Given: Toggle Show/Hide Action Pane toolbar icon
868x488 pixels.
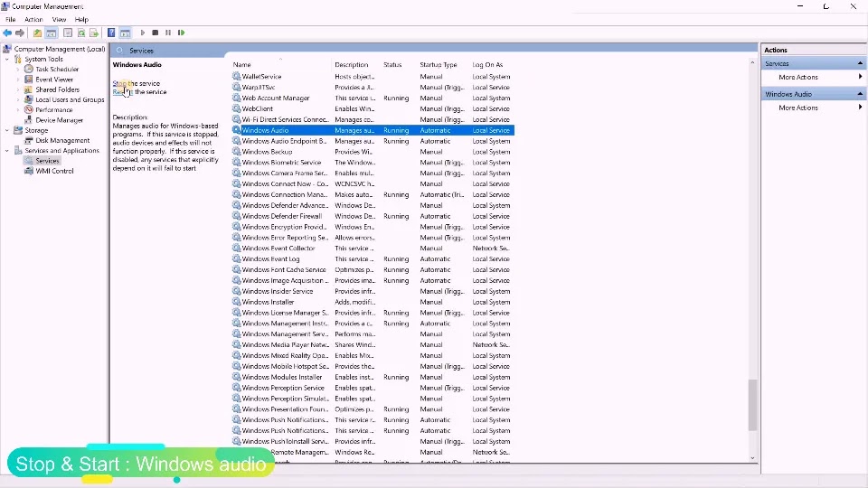Looking at the screenshot, I should 125,33.
